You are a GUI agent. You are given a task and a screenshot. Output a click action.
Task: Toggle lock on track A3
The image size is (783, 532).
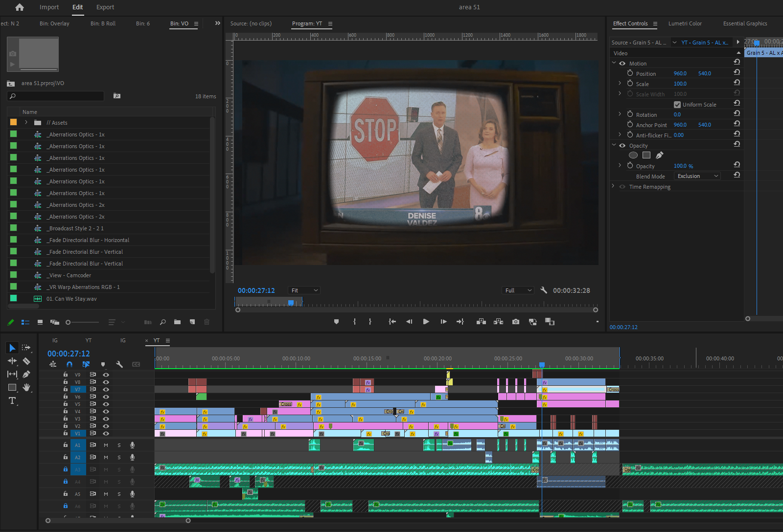click(x=65, y=469)
